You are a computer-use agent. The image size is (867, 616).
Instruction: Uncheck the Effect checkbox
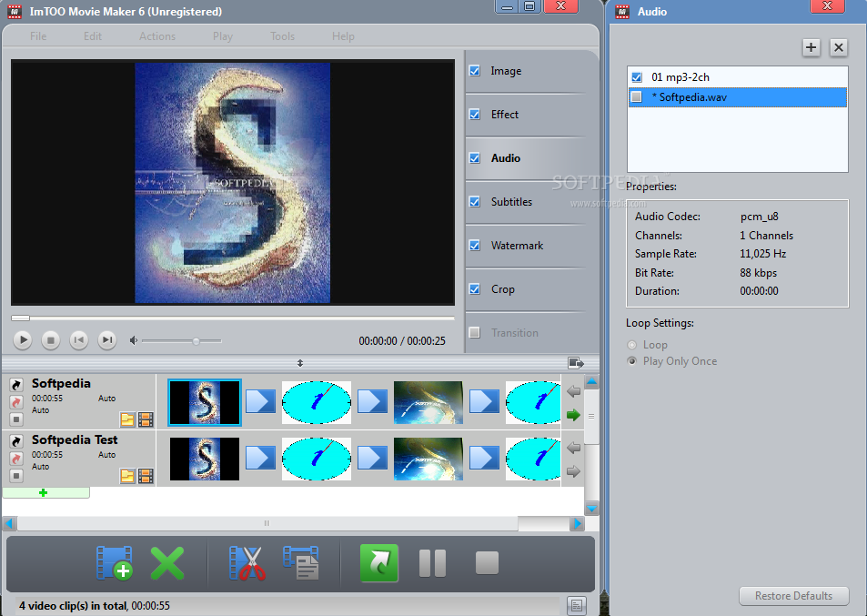pyautogui.click(x=474, y=115)
